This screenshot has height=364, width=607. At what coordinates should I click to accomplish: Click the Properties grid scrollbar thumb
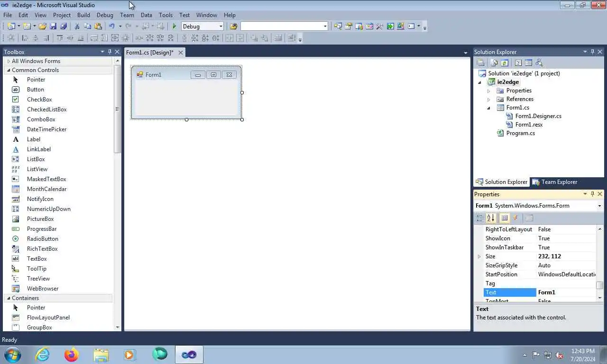tap(599, 285)
